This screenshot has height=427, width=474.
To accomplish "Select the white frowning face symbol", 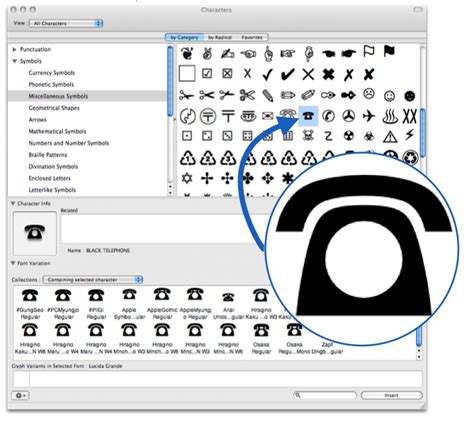I will (369, 94).
